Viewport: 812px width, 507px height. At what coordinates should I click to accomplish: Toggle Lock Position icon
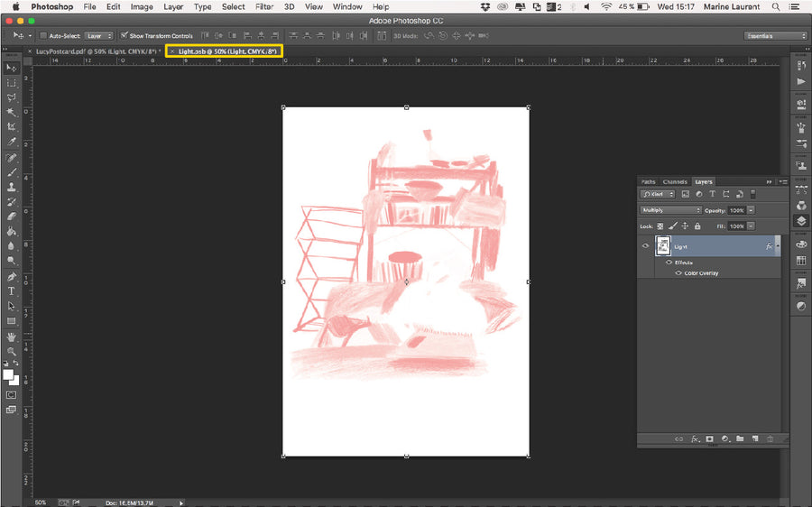tap(685, 226)
